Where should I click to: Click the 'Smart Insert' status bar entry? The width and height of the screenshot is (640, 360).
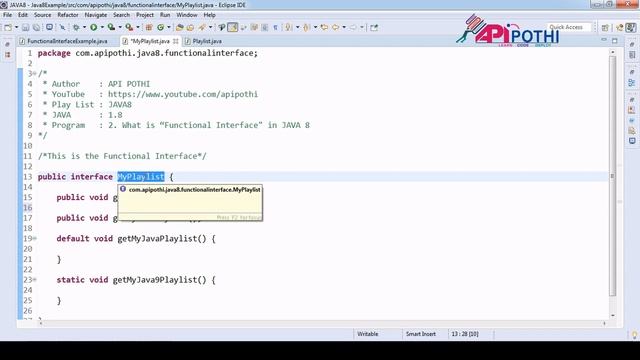click(420, 334)
